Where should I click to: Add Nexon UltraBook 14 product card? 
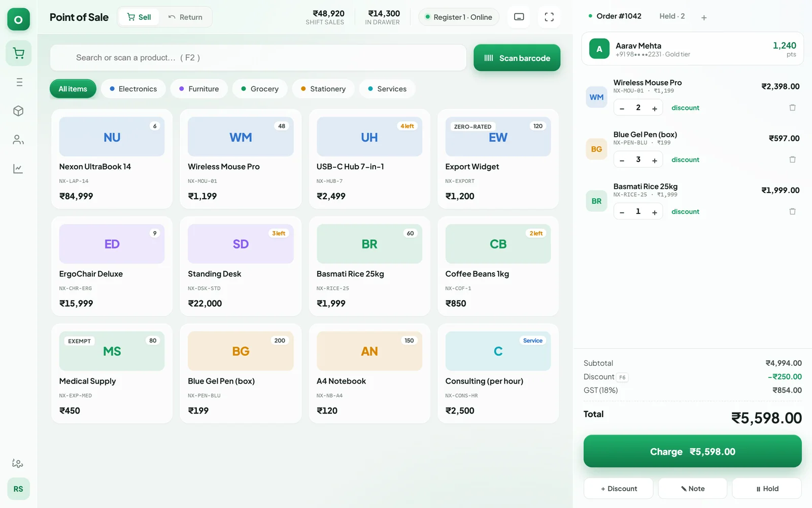(x=112, y=159)
